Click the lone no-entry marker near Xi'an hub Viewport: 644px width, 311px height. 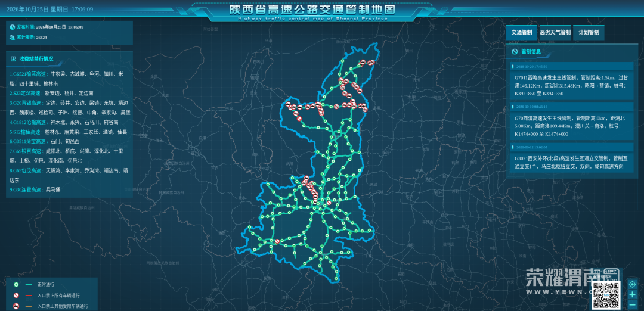[329, 203]
